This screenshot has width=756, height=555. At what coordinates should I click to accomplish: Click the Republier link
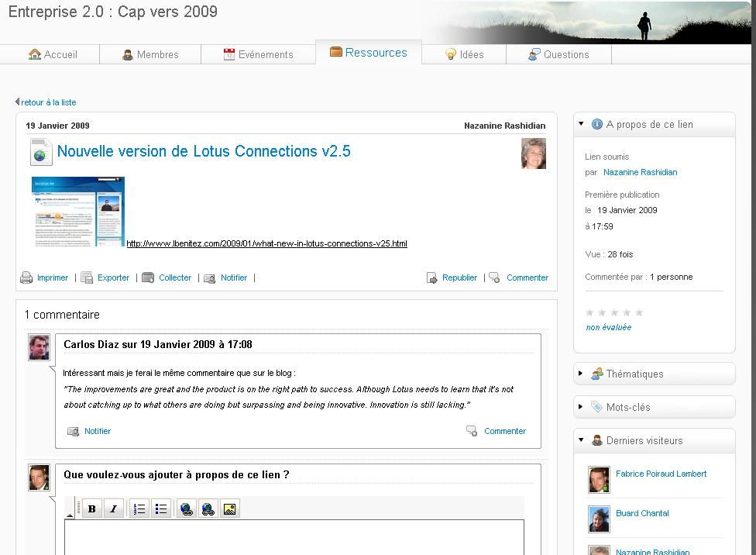(x=459, y=277)
